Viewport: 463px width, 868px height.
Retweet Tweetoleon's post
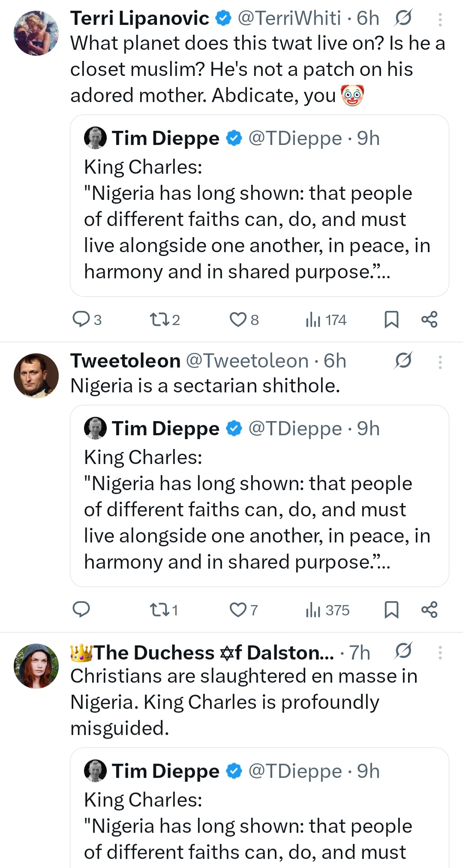coord(159,609)
